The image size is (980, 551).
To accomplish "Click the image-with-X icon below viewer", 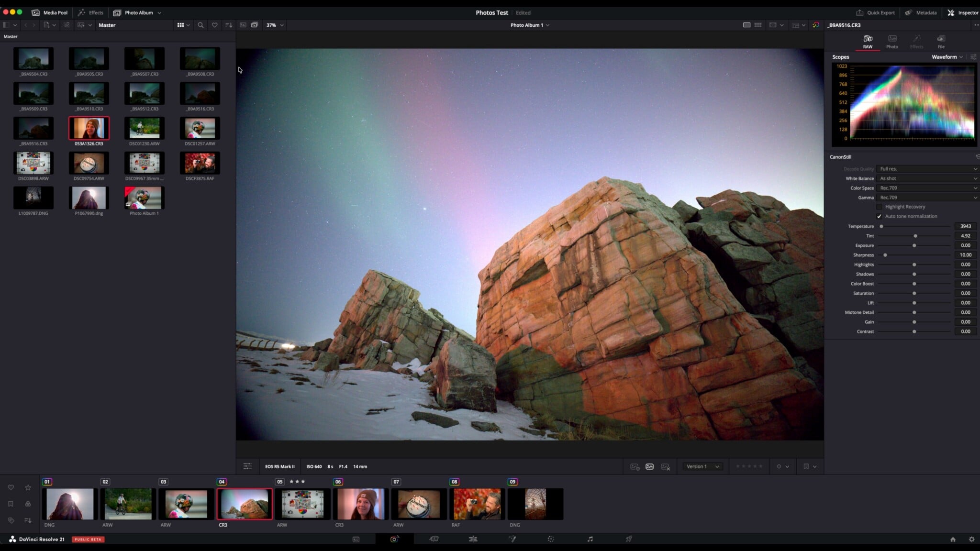I will tap(665, 466).
